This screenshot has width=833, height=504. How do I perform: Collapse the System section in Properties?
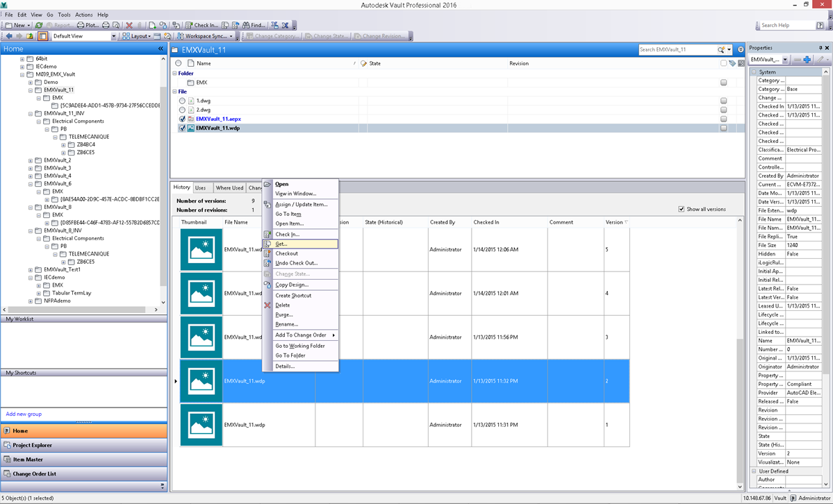tap(753, 72)
